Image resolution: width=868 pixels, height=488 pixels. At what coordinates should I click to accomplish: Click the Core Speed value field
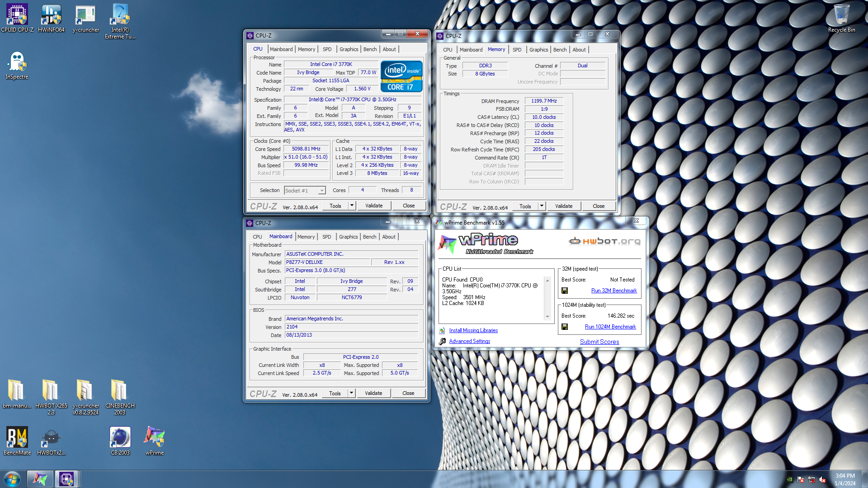pos(306,149)
